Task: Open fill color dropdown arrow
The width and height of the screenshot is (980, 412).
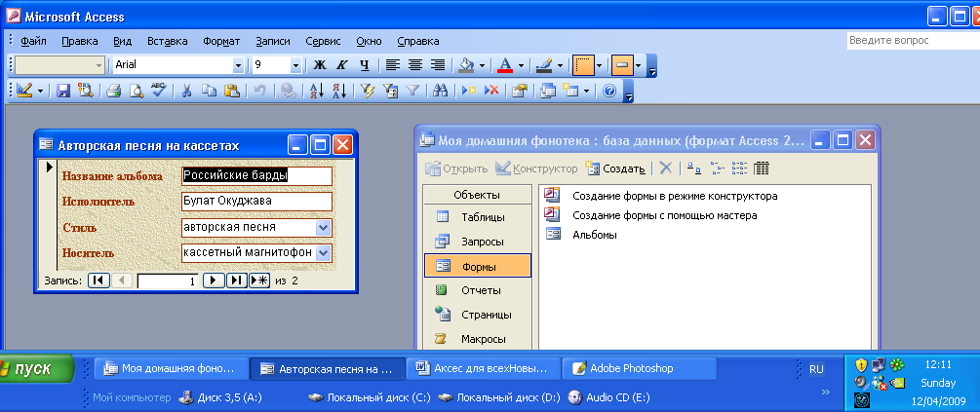Action: point(482,65)
